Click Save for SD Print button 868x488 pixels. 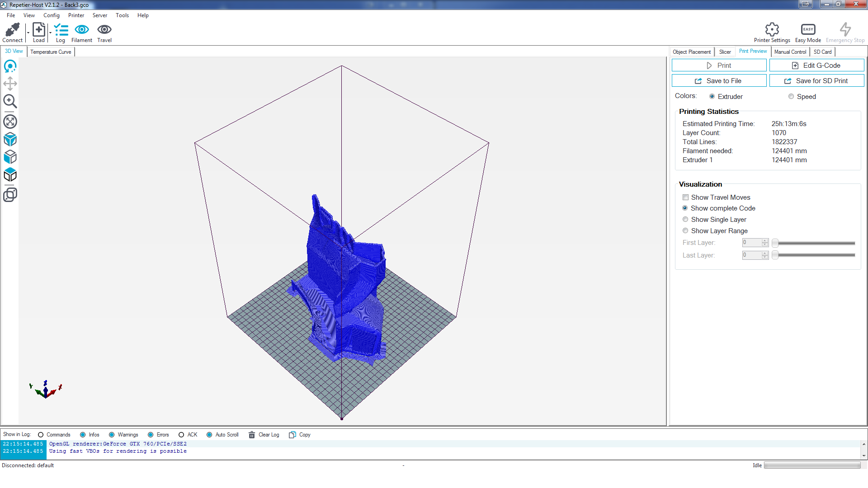(816, 81)
